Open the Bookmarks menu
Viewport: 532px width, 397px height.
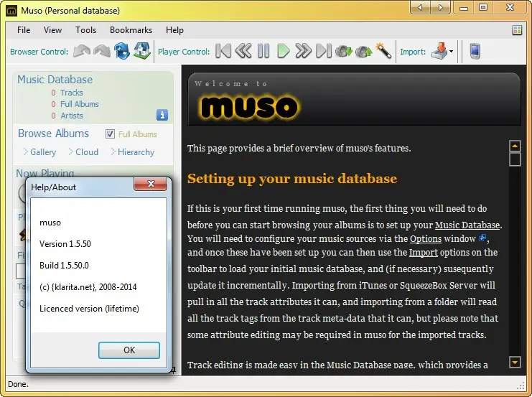131,30
